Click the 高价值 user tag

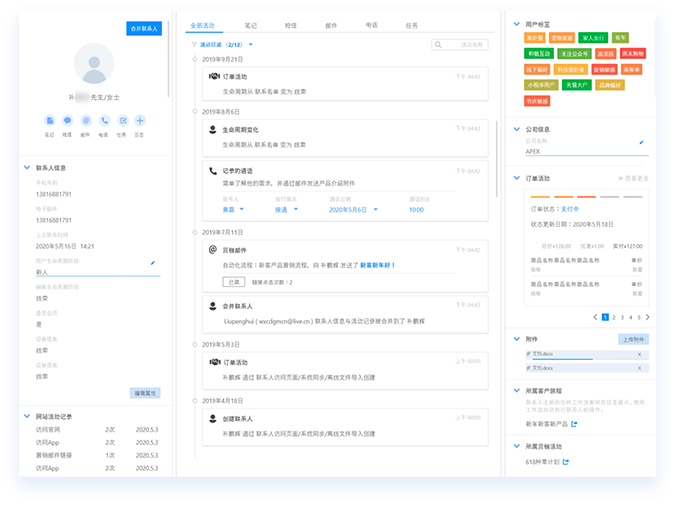535,38
